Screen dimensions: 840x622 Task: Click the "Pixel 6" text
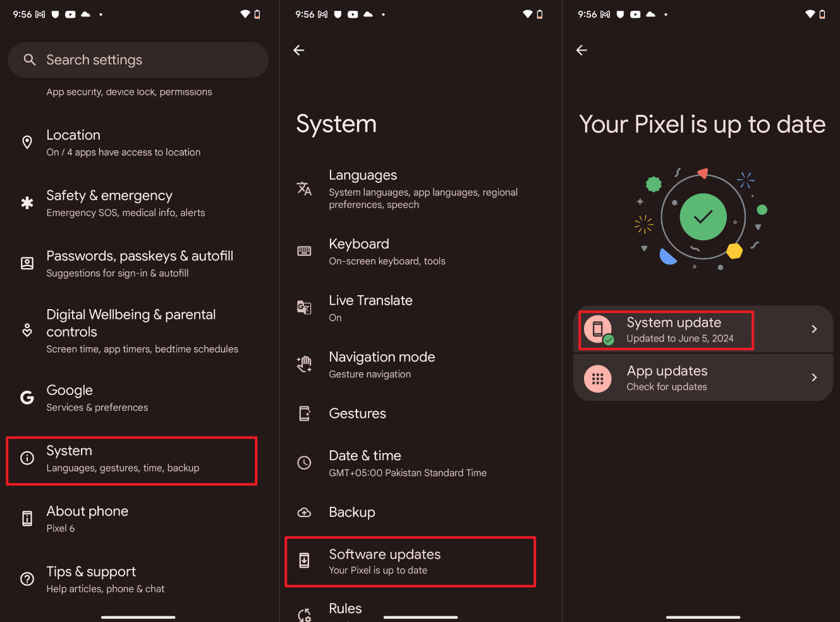coord(61,528)
